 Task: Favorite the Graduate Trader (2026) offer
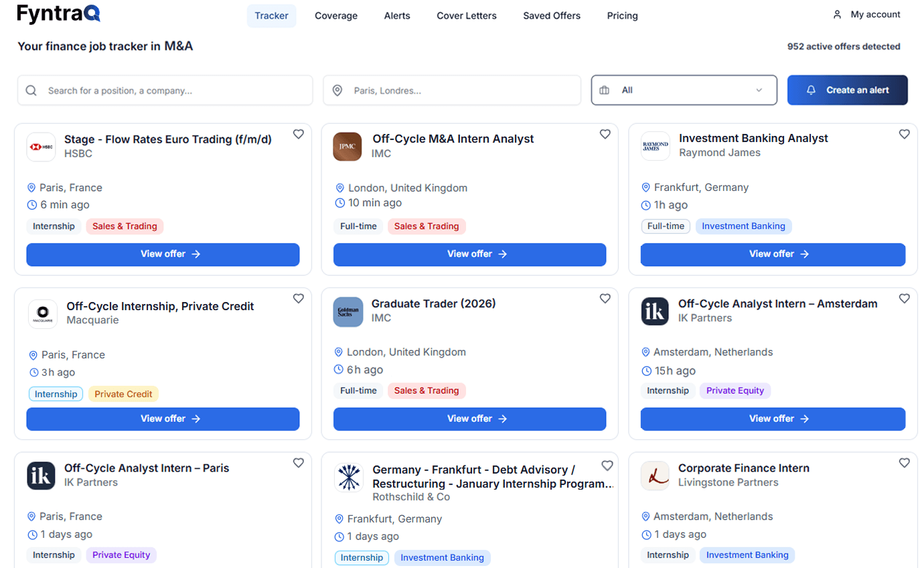[x=605, y=299]
